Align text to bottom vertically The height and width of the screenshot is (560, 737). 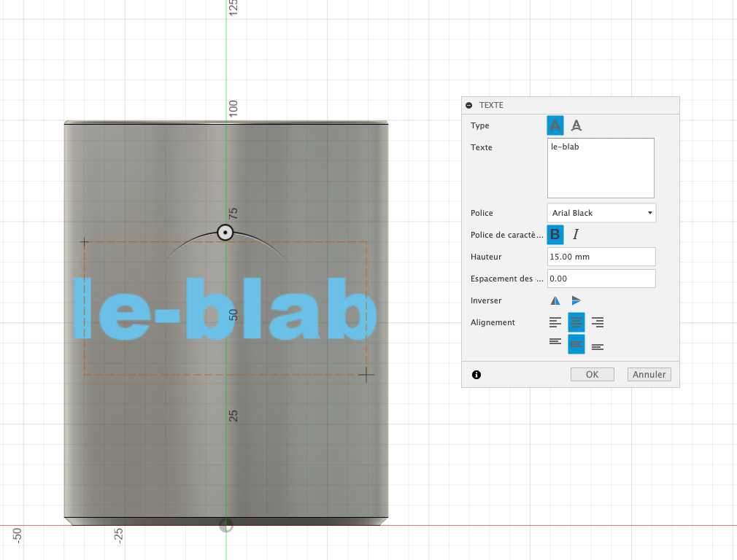[x=598, y=347]
